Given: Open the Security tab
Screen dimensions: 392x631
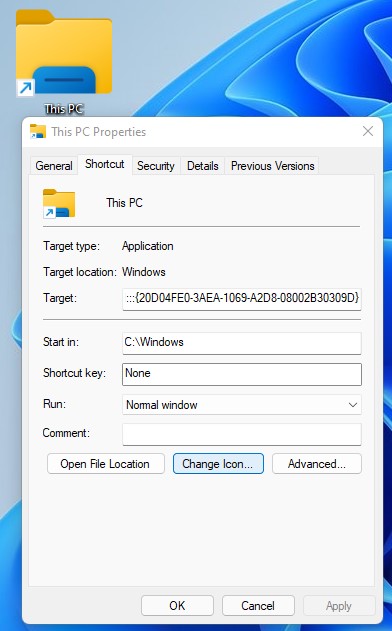Looking at the screenshot, I should coord(156,166).
